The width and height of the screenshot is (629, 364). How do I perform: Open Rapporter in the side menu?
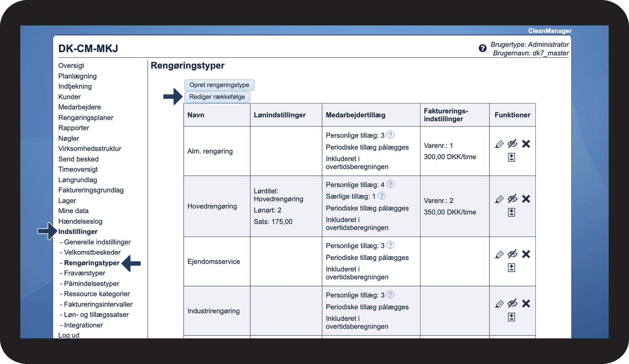(x=74, y=128)
